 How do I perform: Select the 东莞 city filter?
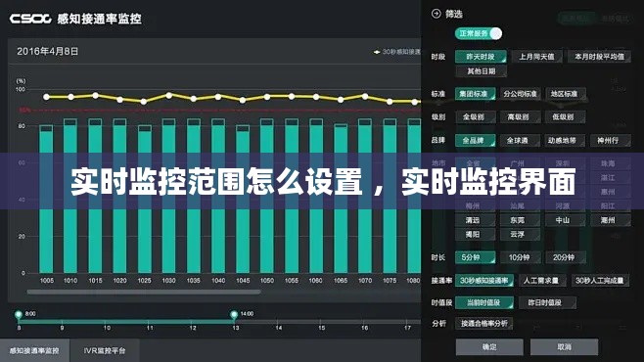[518, 220]
